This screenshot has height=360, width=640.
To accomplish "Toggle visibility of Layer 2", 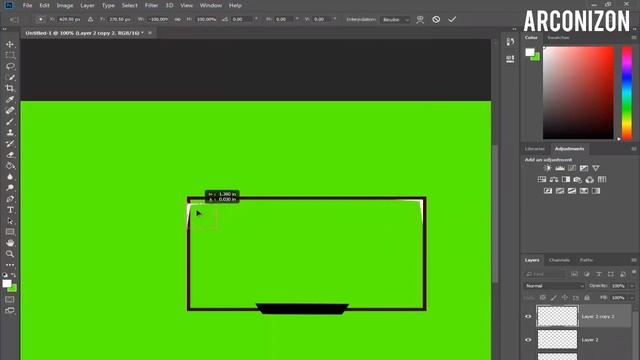I will point(528,340).
